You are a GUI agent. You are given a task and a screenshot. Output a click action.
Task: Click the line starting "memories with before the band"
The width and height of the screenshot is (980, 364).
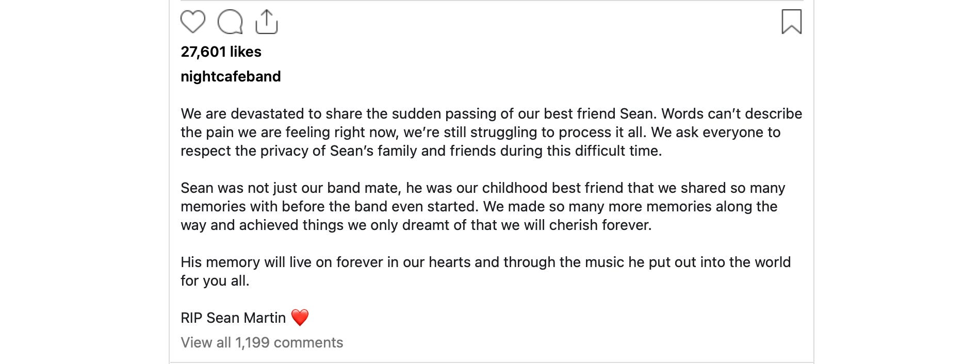coord(479,206)
